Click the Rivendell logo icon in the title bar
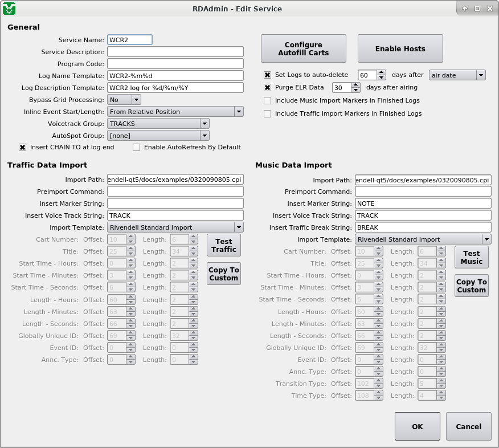Image resolution: width=499 pixels, height=448 pixels. (9, 9)
